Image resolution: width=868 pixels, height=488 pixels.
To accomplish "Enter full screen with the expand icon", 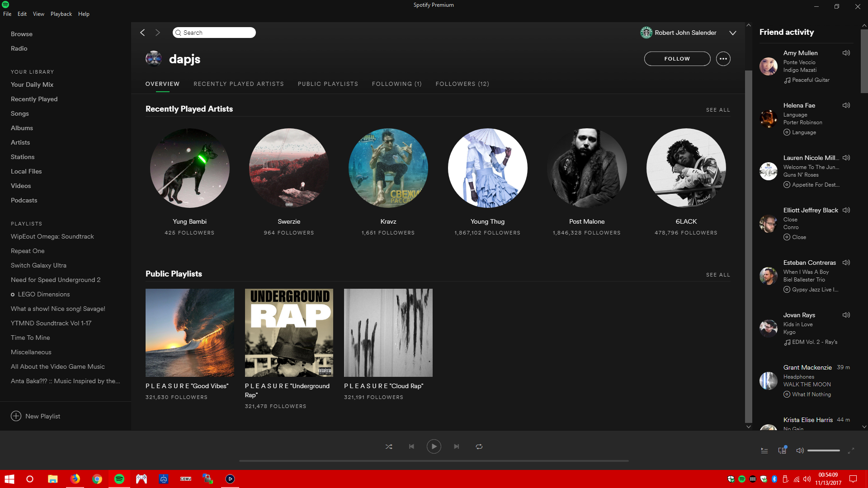I will click(x=851, y=450).
